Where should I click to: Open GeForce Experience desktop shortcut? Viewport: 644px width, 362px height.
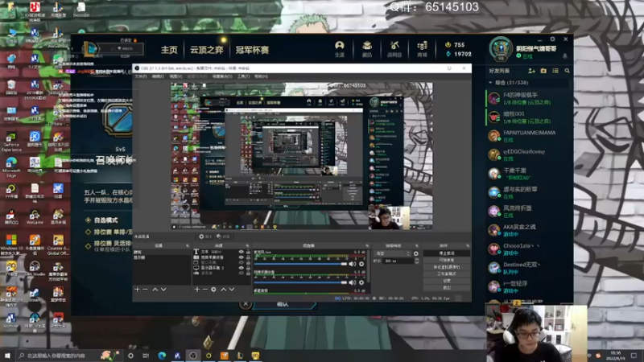tap(11, 142)
